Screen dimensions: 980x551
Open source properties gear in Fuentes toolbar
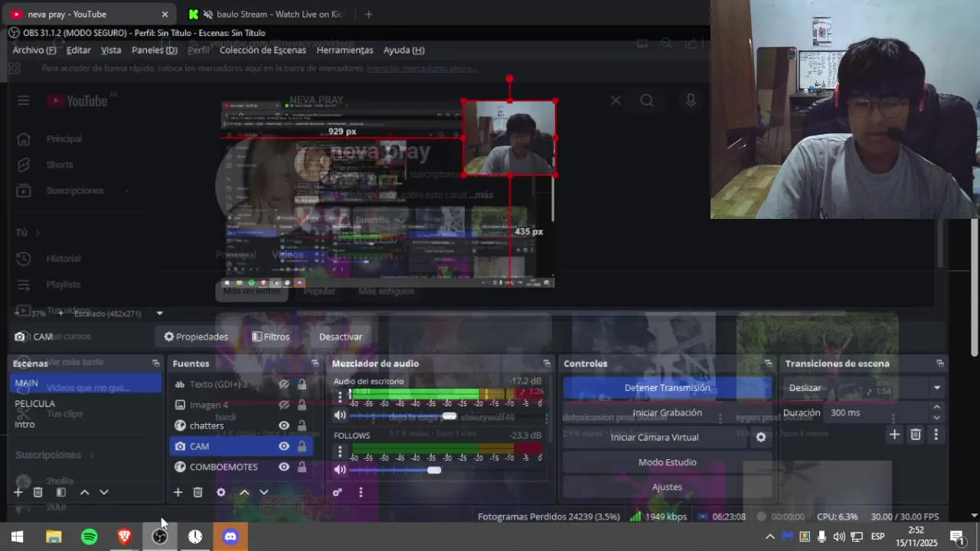point(221,492)
